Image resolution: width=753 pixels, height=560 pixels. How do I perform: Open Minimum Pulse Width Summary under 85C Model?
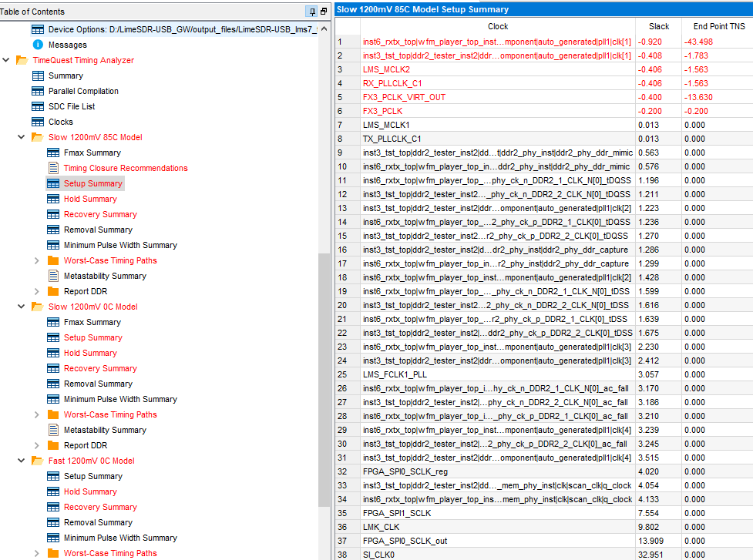[x=120, y=245]
